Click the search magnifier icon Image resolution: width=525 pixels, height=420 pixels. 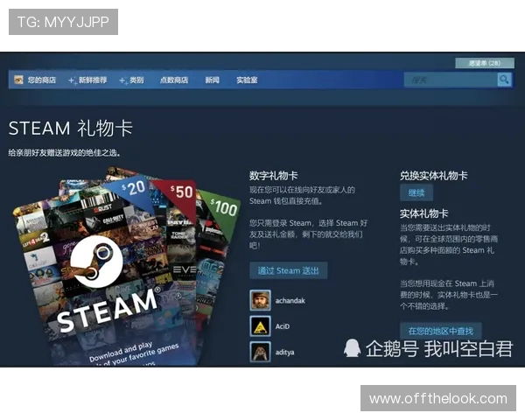[x=504, y=80]
